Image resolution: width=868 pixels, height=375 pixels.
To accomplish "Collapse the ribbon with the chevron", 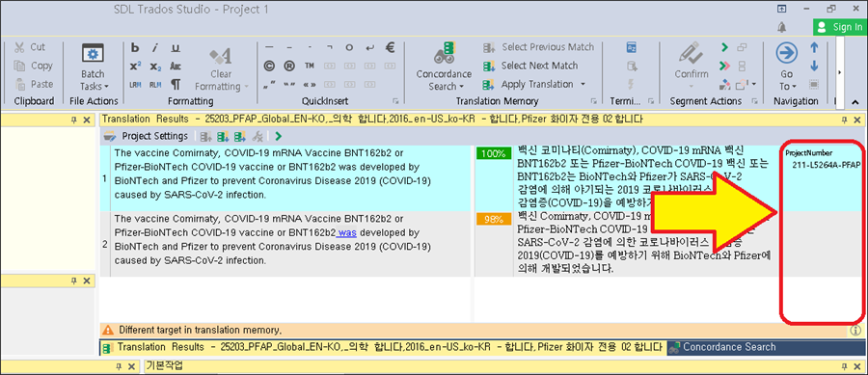I will pyautogui.click(x=855, y=102).
